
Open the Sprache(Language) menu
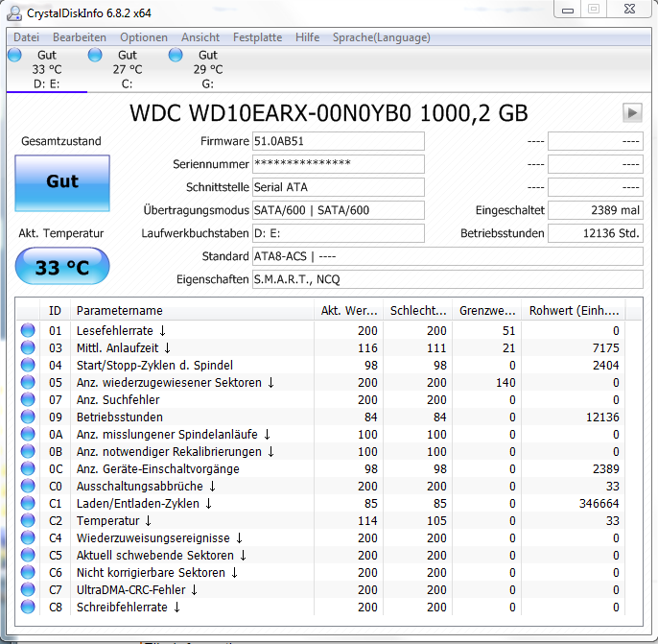(381, 37)
